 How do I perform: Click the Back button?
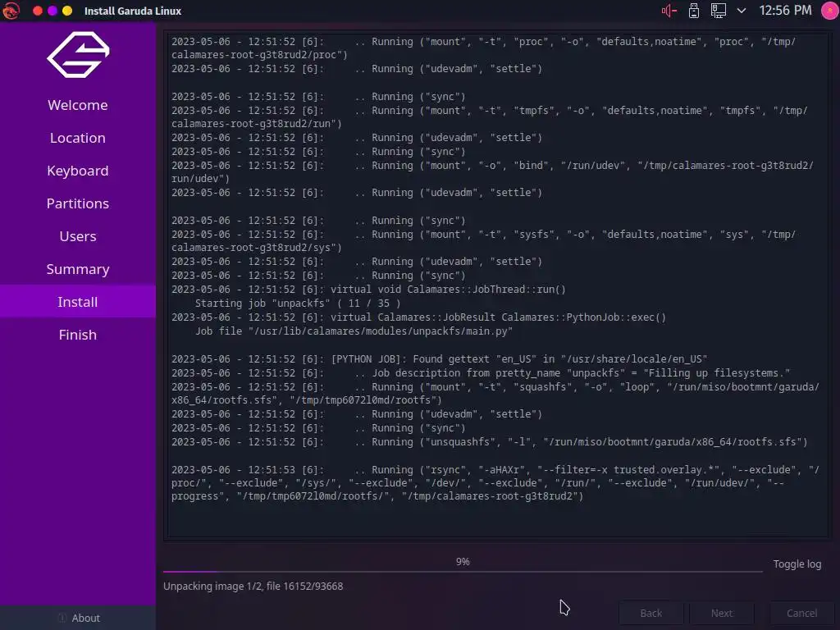tap(651, 613)
